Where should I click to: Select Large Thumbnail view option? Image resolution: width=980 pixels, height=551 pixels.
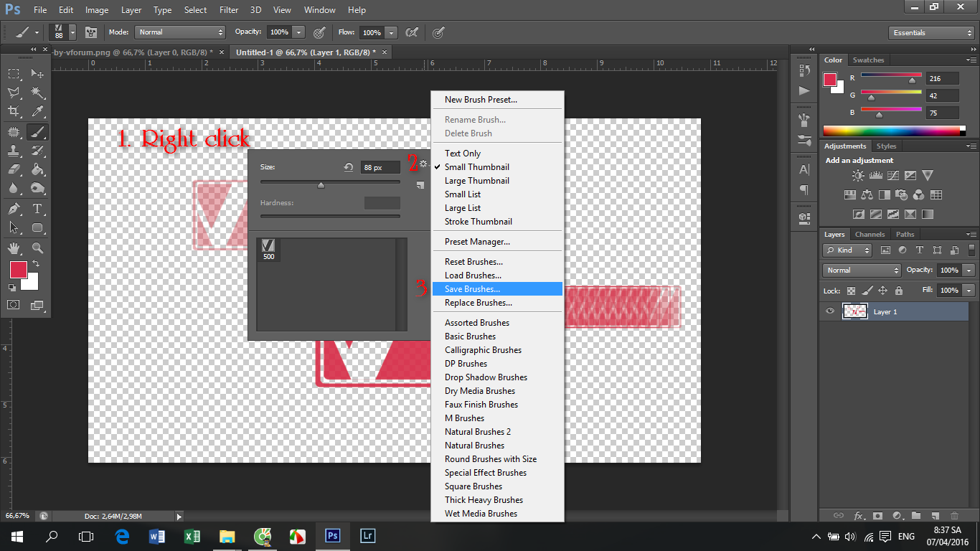(497, 180)
